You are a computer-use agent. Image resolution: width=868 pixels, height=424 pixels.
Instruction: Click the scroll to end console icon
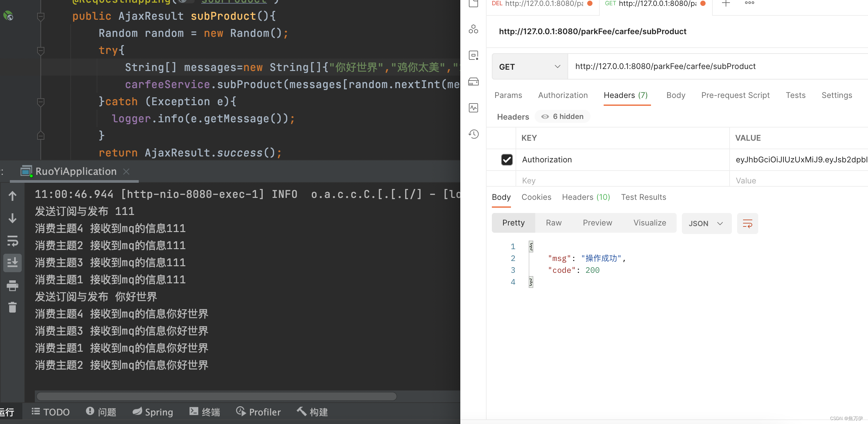(12, 263)
